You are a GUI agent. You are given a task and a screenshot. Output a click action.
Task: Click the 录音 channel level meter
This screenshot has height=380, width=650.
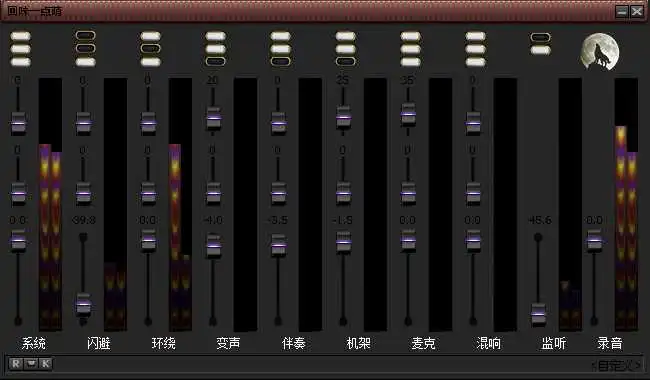coord(626,204)
